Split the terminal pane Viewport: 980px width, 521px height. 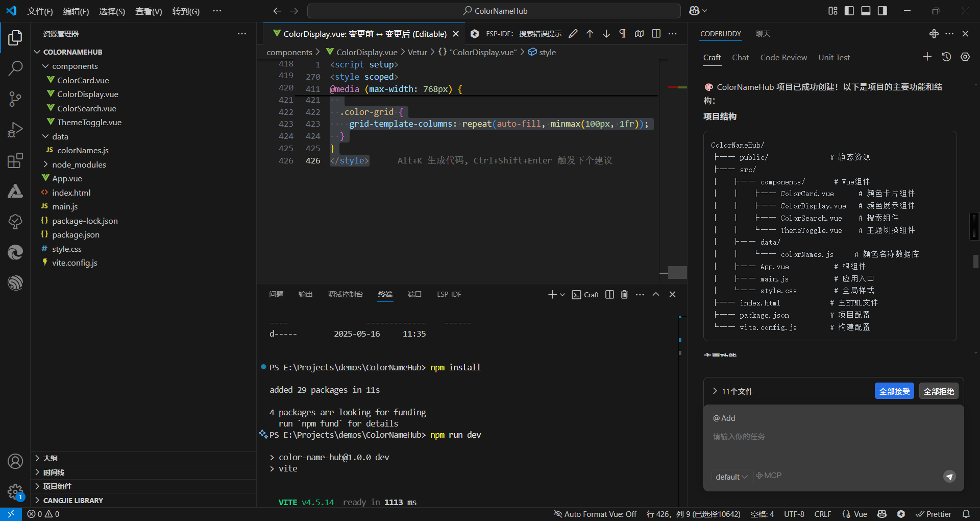pos(609,295)
